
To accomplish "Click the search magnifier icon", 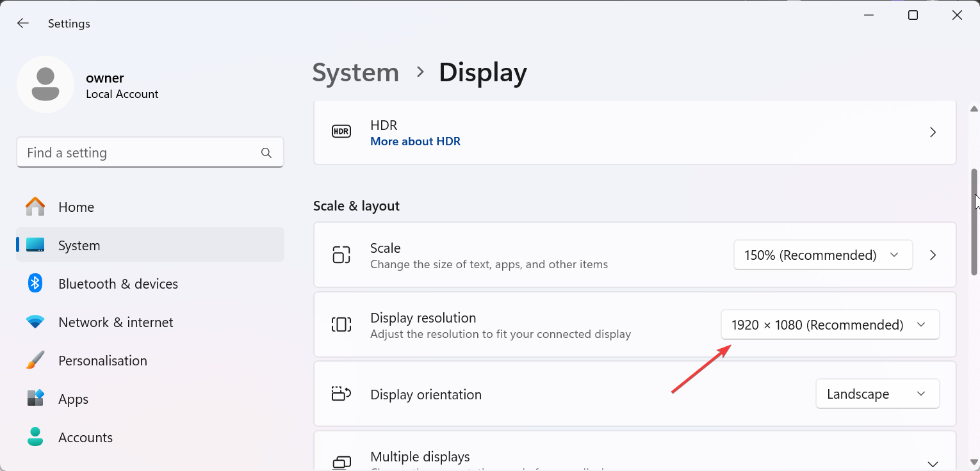I will (x=266, y=153).
